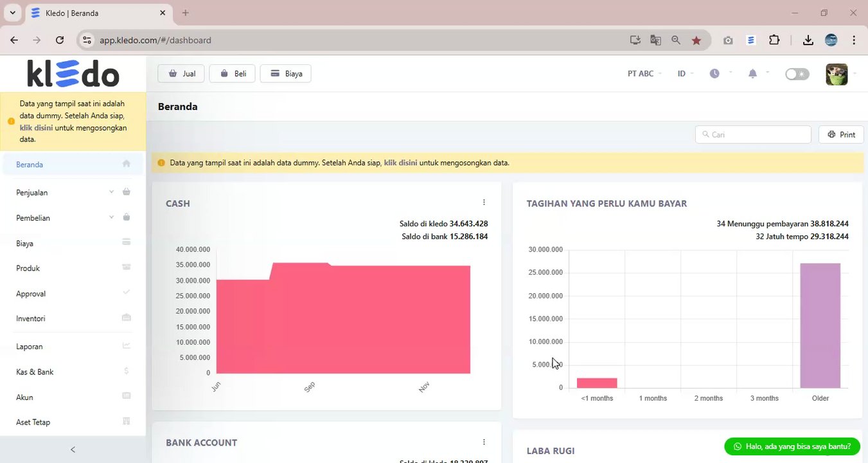Image resolution: width=868 pixels, height=463 pixels.
Task: Open the browser downloads icon
Action: (x=808, y=40)
